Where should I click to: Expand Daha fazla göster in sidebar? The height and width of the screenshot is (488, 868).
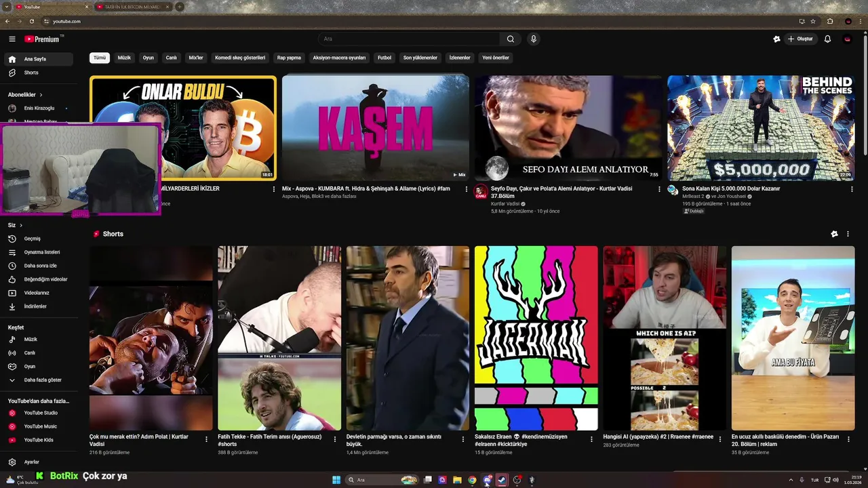click(x=38, y=380)
